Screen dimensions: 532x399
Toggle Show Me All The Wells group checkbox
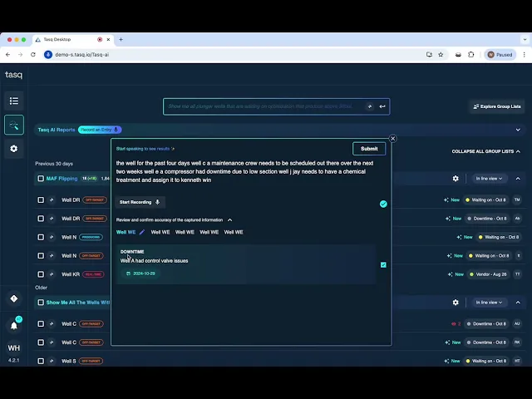(x=41, y=303)
